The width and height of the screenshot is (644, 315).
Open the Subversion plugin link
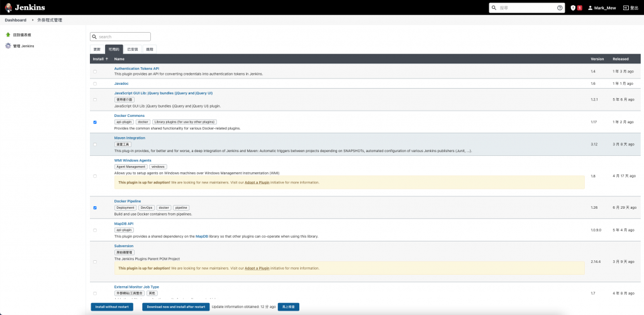point(124,246)
